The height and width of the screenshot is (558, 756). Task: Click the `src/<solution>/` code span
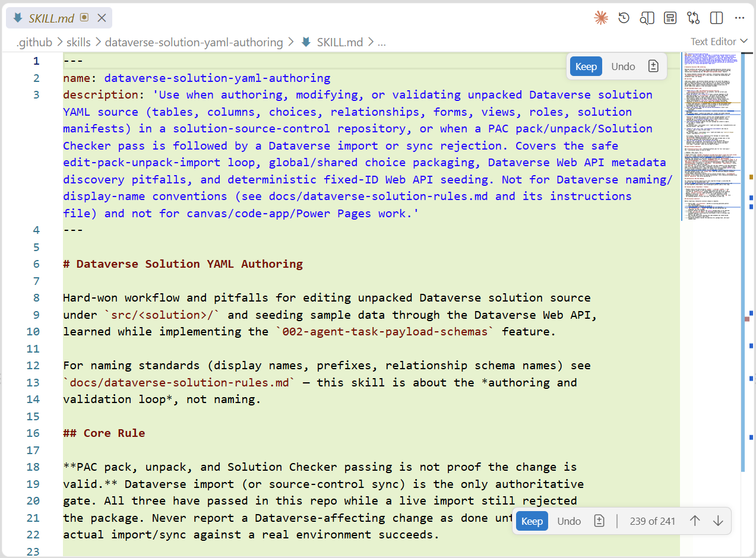point(163,315)
